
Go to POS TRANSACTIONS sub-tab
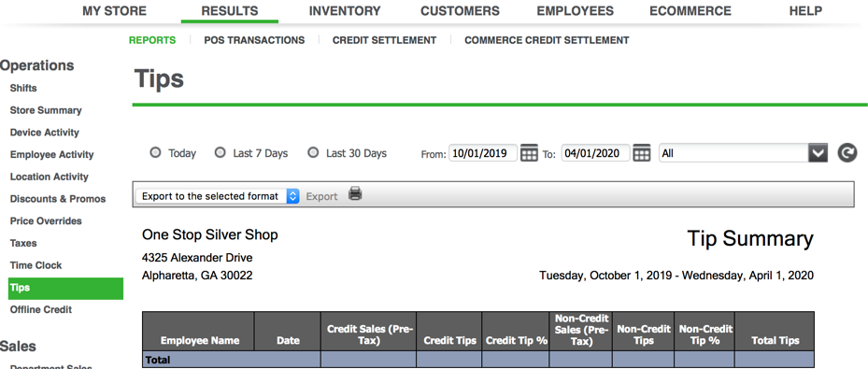click(x=254, y=40)
